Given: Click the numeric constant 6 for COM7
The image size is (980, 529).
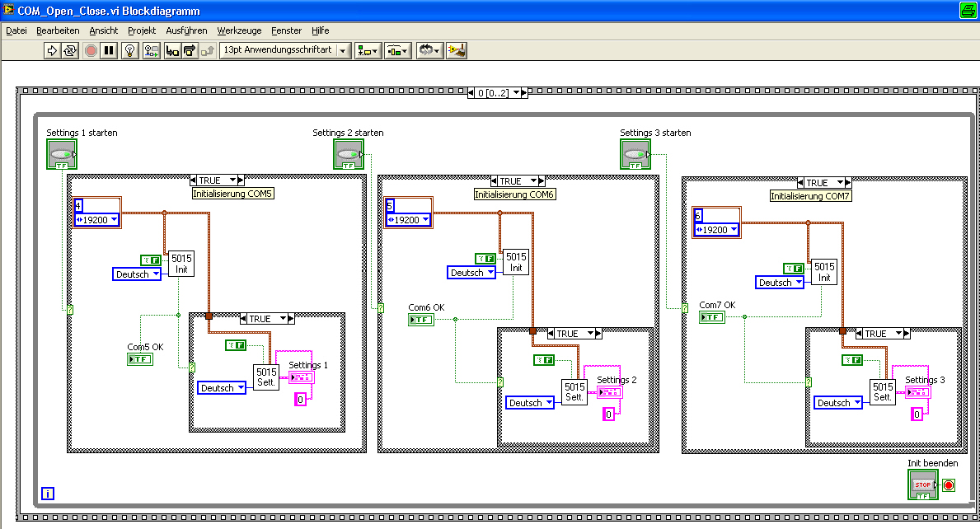Looking at the screenshot, I should 698,215.
